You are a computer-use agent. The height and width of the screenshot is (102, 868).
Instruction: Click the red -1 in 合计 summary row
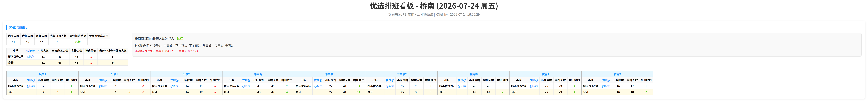point(91,63)
